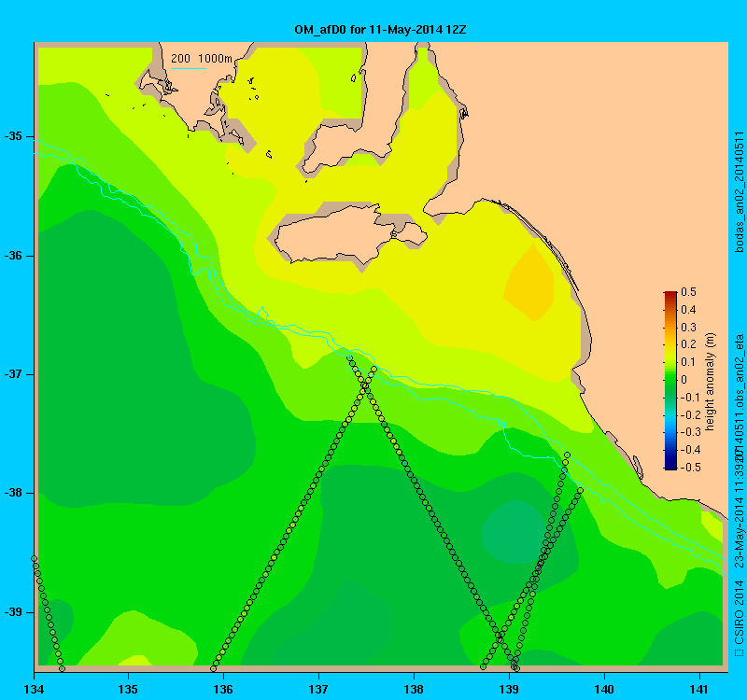
Task: Click the map title 'OM_afD0 for 11-May-2014 12Z'
Action: coord(380,30)
